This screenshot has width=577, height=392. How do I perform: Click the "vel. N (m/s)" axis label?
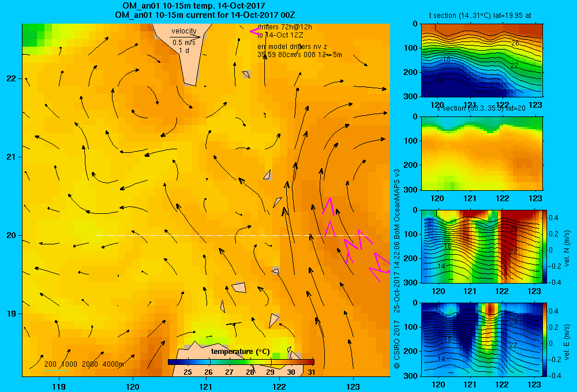pos(567,248)
